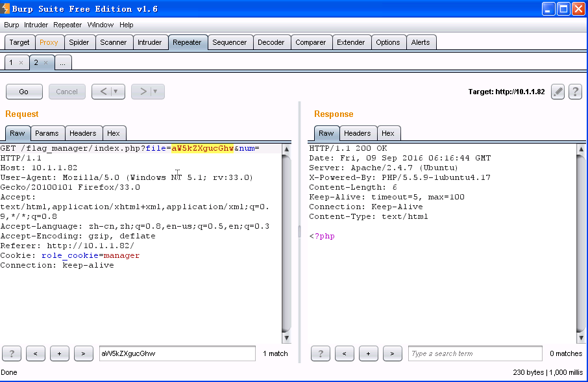This screenshot has height=382, width=588.
Task: Click the manager cookie value
Action: (121, 255)
